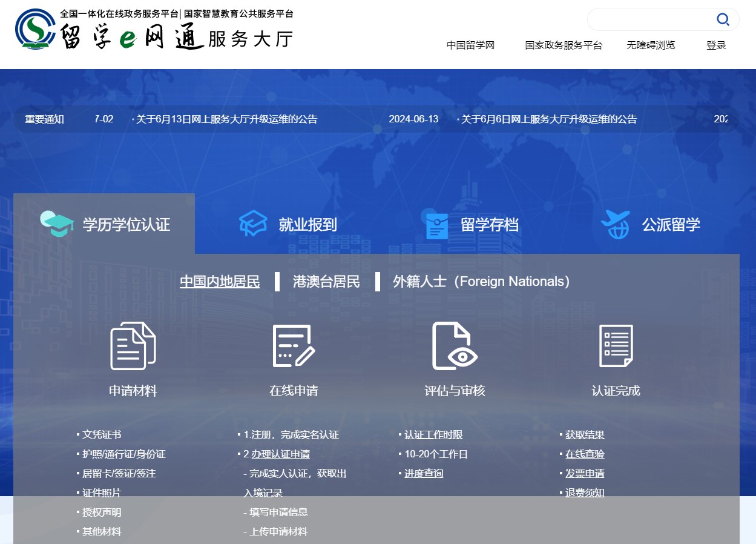Open the 获取结果 link
This screenshot has height=544, width=756.
[585, 435]
